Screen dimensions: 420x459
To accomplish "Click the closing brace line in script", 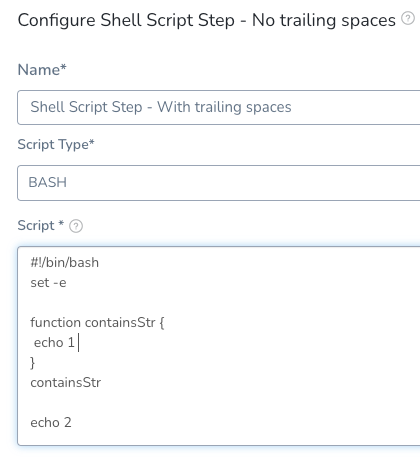I will (x=32, y=363).
